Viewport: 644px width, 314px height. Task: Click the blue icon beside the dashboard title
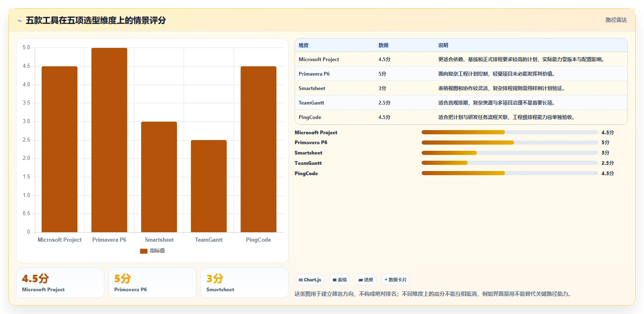pyautogui.click(x=20, y=21)
